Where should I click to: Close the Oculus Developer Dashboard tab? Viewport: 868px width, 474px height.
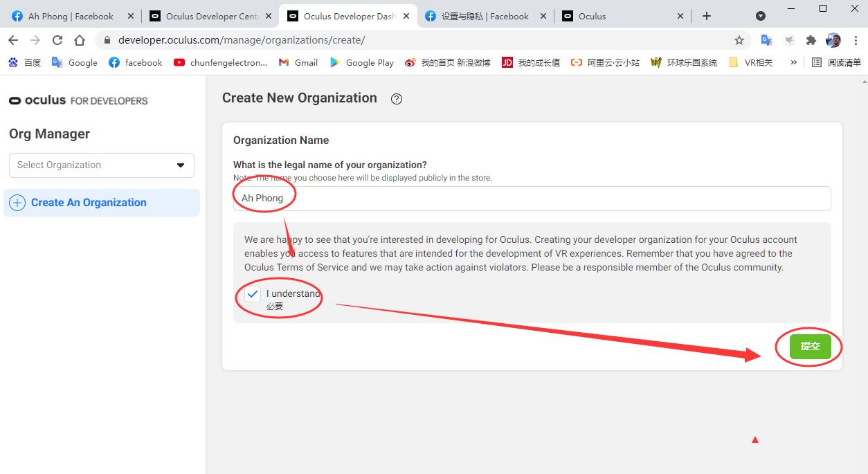[x=406, y=16]
